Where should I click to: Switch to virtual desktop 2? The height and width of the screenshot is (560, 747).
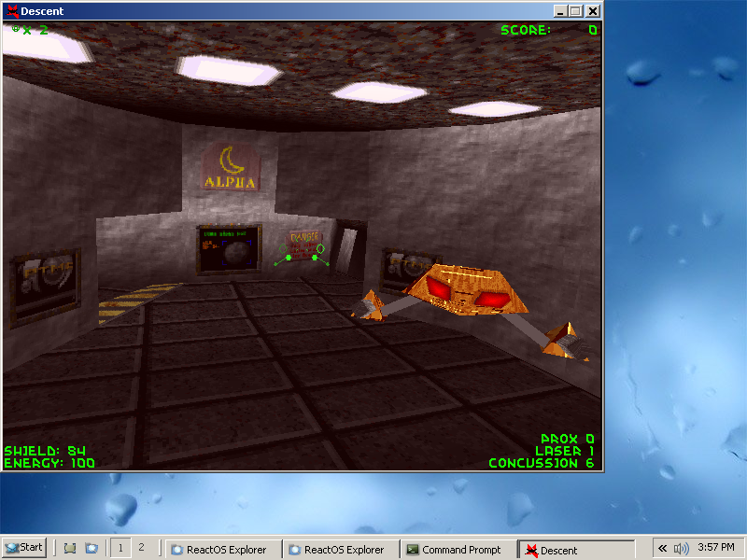(142, 549)
